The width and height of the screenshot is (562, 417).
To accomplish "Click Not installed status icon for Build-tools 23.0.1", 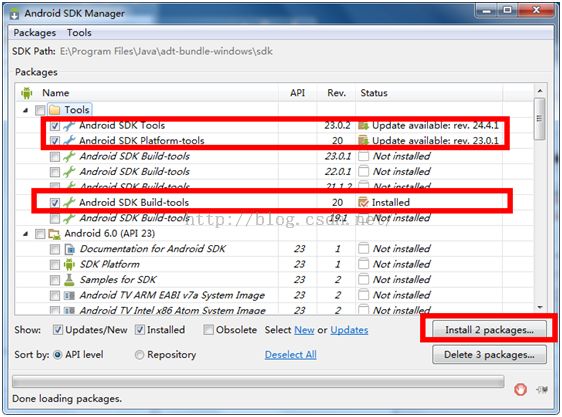I will pyautogui.click(x=363, y=156).
